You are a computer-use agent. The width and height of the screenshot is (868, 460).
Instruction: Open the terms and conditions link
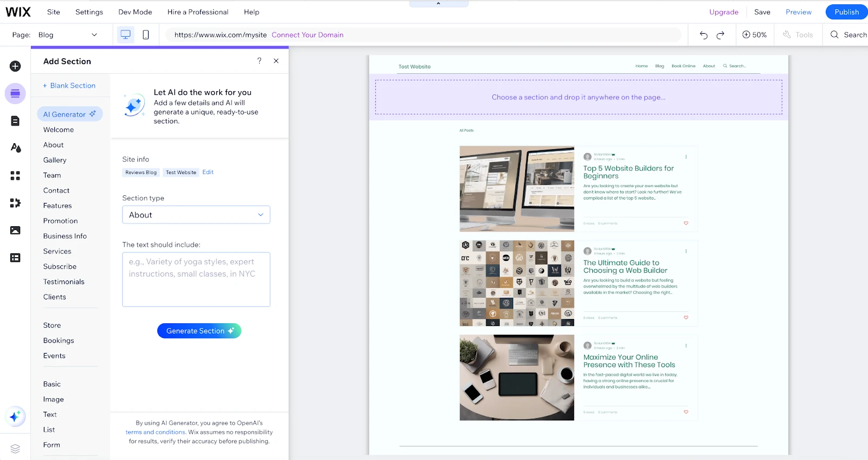(155, 432)
